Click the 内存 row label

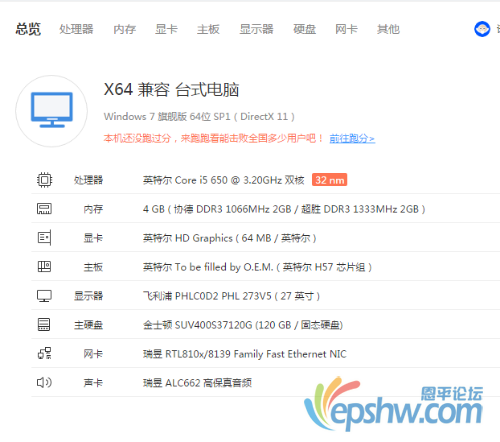[93, 209]
